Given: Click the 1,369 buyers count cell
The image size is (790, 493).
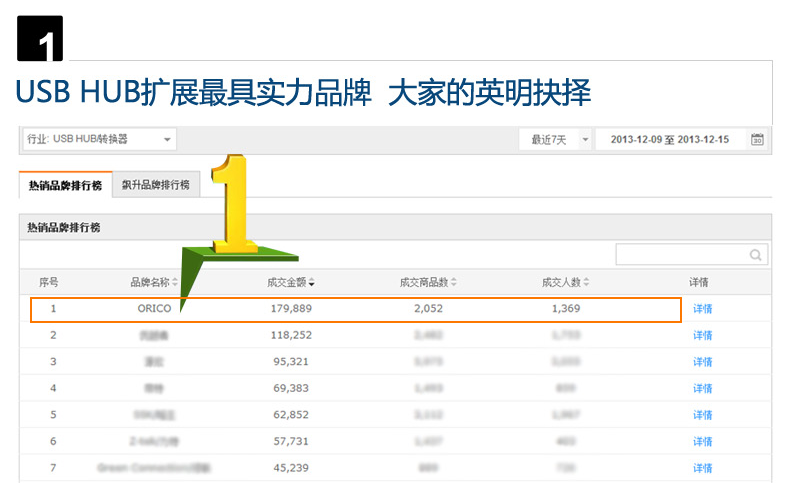Looking at the screenshot, I should click(566, 308).
